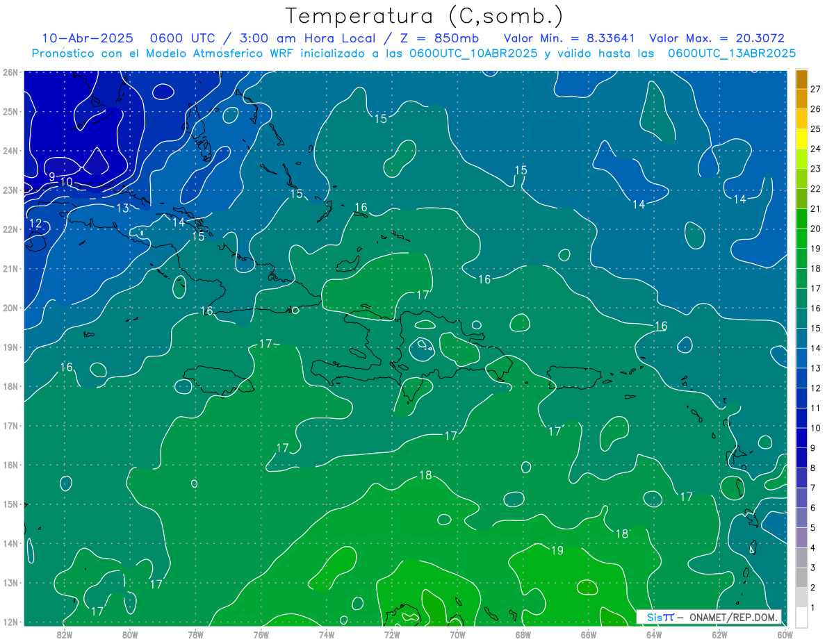Click latitude axis label '25N'
834x644 pixels.
(10, 111)
